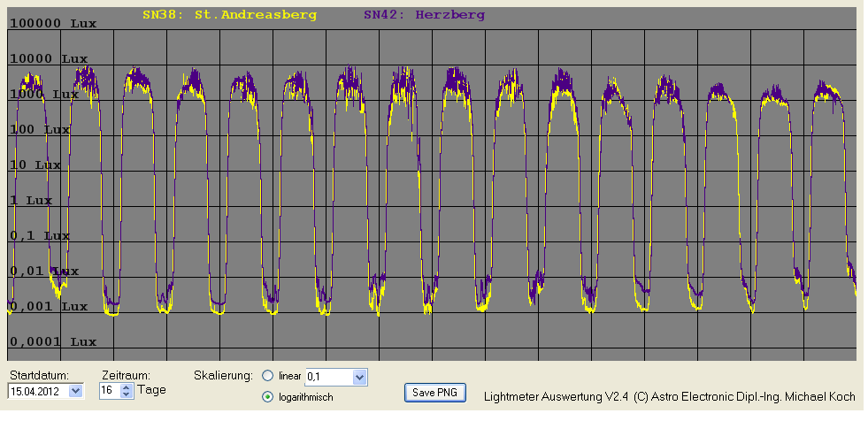Increase Zeitraum days with up arrow
The image size is (868, 421).
127,387
